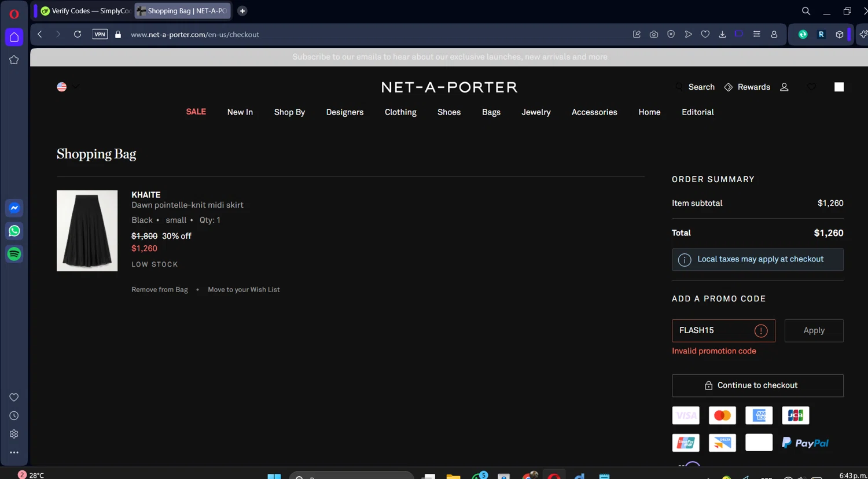View site security lock info

pyautogui.click(x=118, y=35)
